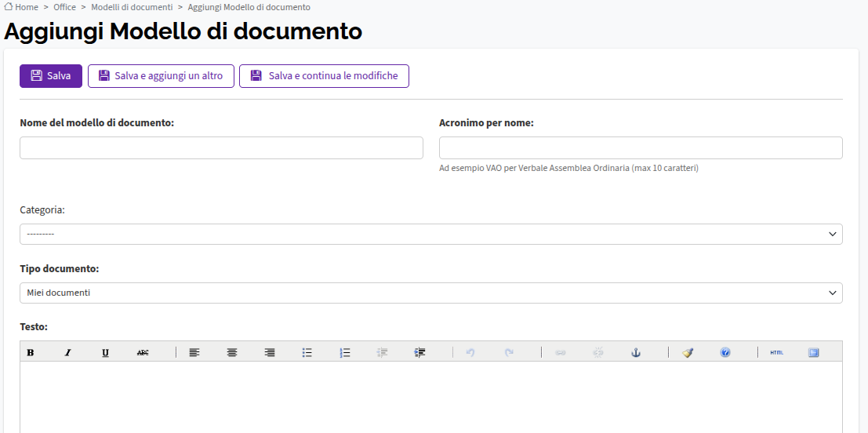The width and height of the screenshot is (868, 433).
Task: Apply strikethrough formatting in editor toolbar
Action: pos(143,352)
